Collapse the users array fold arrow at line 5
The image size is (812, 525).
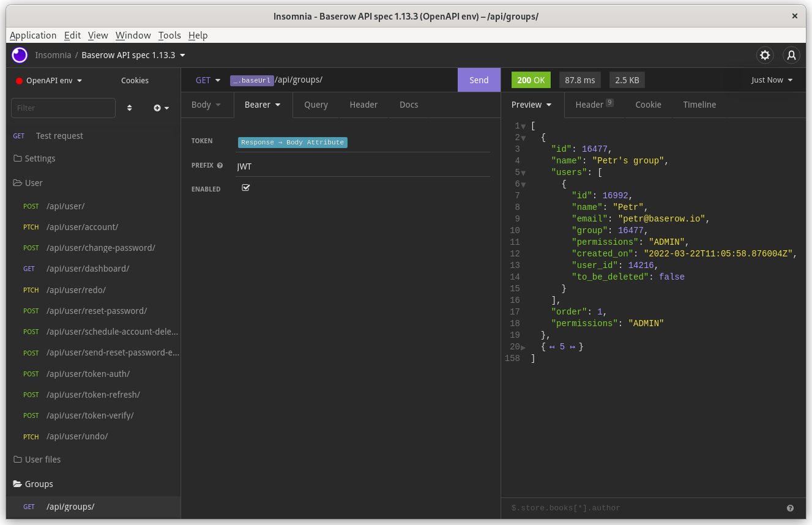coord(523,173)
